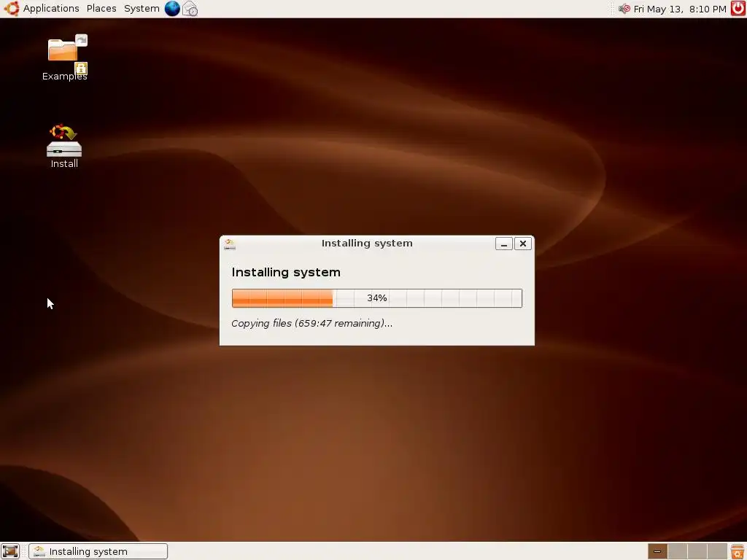Image resolution: width=747 pixels, height=560 pixels.
Task: Switch to the third workspace
Action: pyautogui.click(x=697, y=551)
